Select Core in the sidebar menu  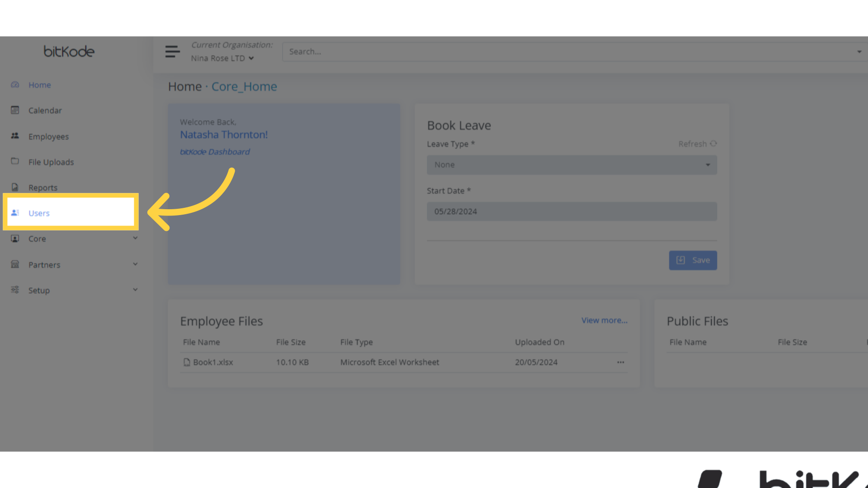coord(37,239)
